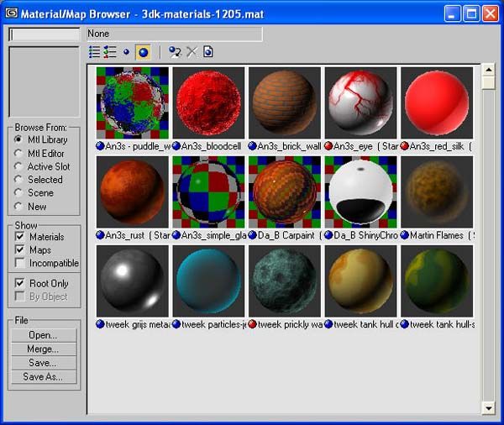Click blue sphere icon beside tweek tank hull-s
Viewport: 504px width, 425px height.
click(x=405, y=324)
